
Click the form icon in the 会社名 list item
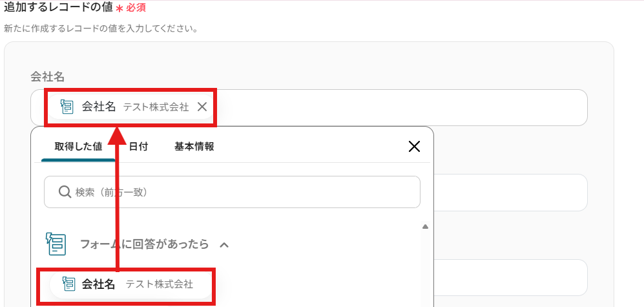(68, 284)
